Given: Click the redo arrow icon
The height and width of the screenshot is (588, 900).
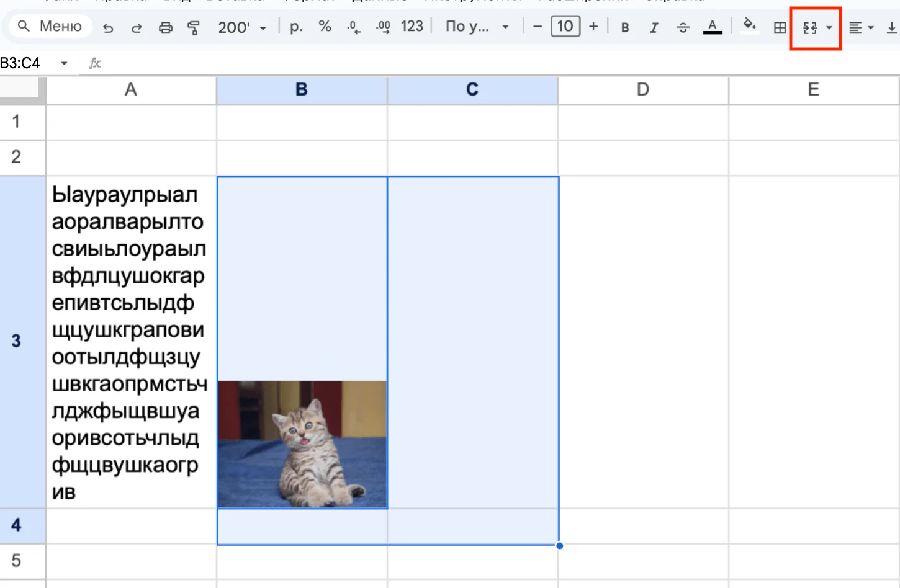Looking at the screenshot, I should click(137, 27).
